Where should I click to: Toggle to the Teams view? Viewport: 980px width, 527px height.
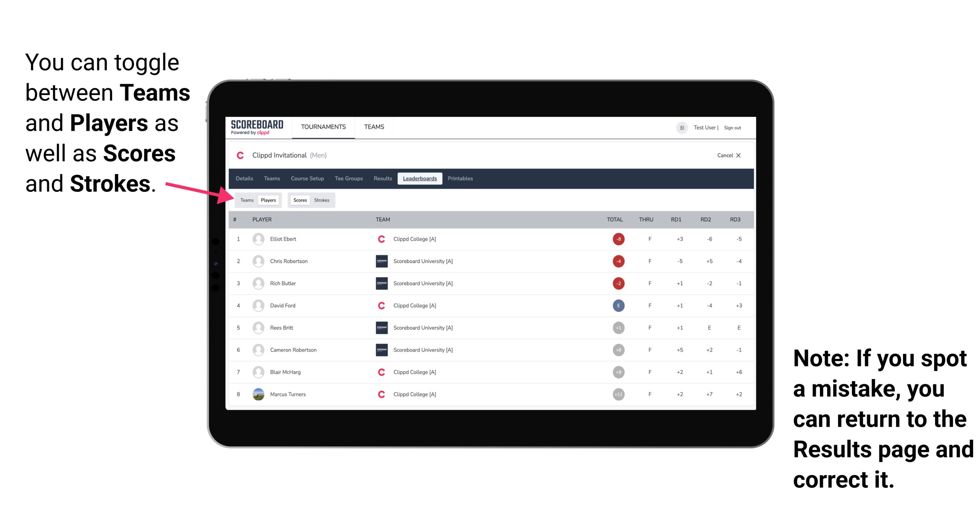click(247, 200)
